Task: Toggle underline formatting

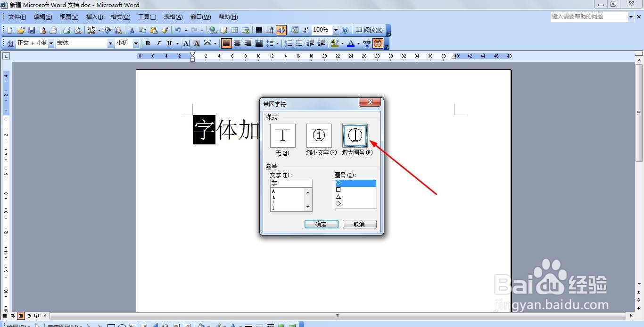Action: [169, 43]
